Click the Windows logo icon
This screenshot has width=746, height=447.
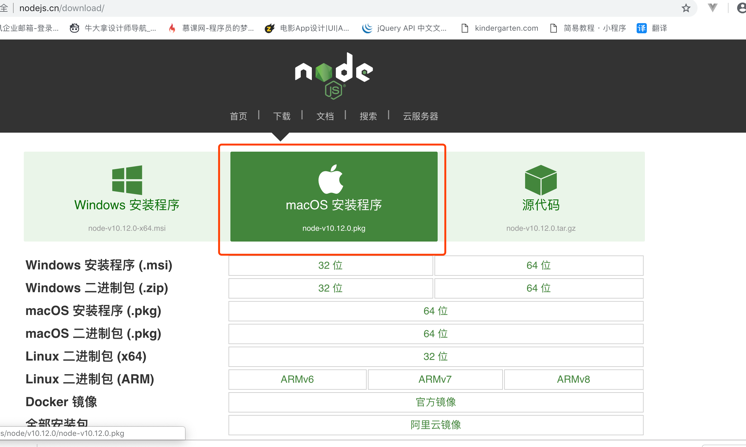pos(127,180)
